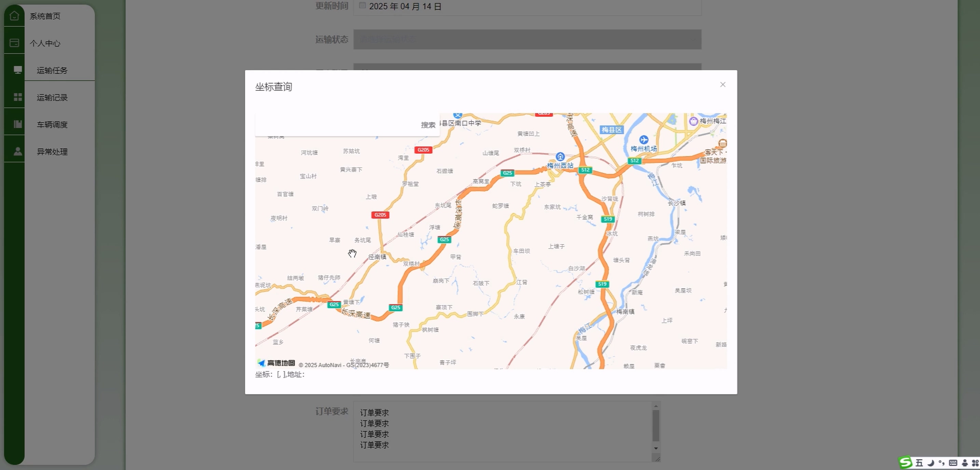The height and width of the screenshot is (470, 980).
Task: Open the soft keyboard icon in IME toolbar
Action: [x=953, y=463]
